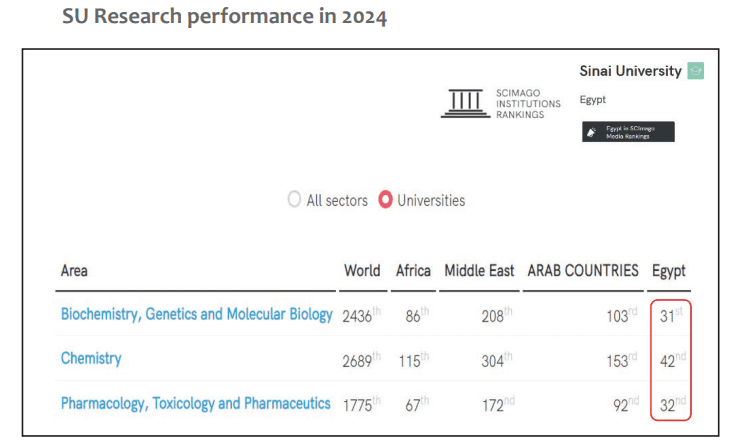Image resolution: width=738 pixels, height=445 pixels.
Task: Click the Egypt column header
Action: (x=668, y=271)
